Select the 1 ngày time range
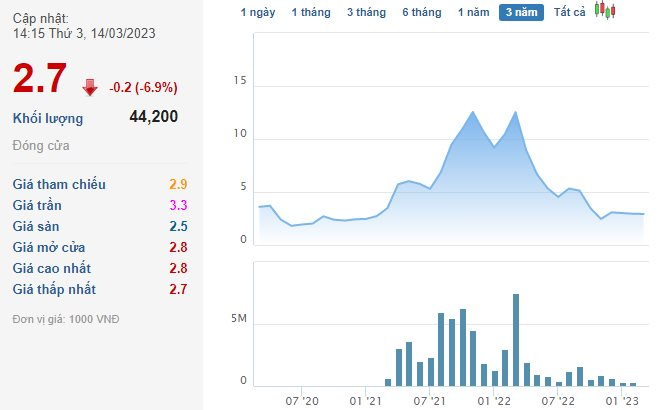The height and width of the screenshot is (410, 660). click(257, 12)
